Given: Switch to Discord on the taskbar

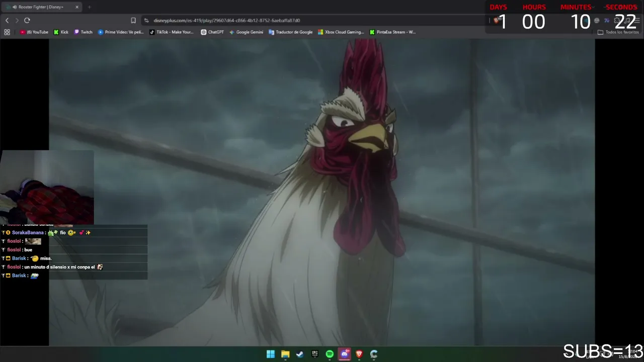Looking at the screenshot, I should click(x=345, y=354).
